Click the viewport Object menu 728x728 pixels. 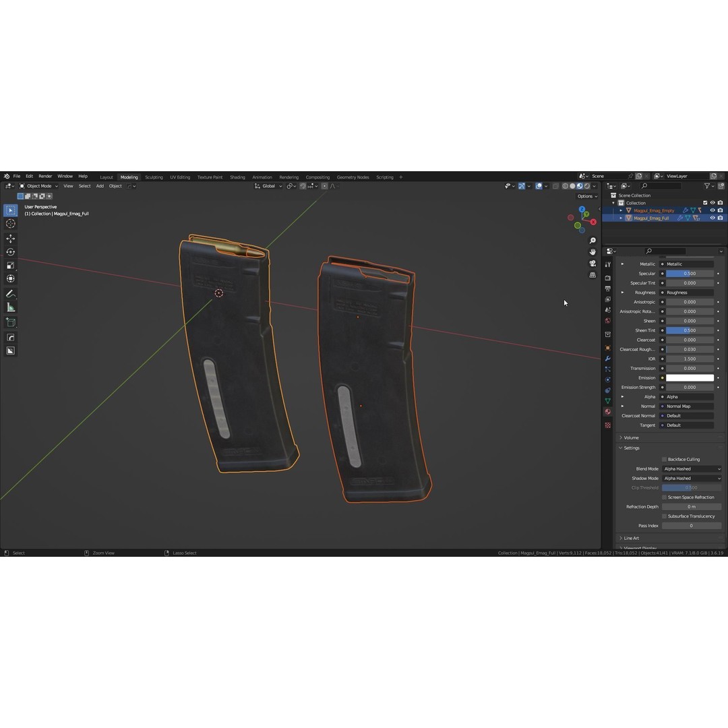pos(115,186)
